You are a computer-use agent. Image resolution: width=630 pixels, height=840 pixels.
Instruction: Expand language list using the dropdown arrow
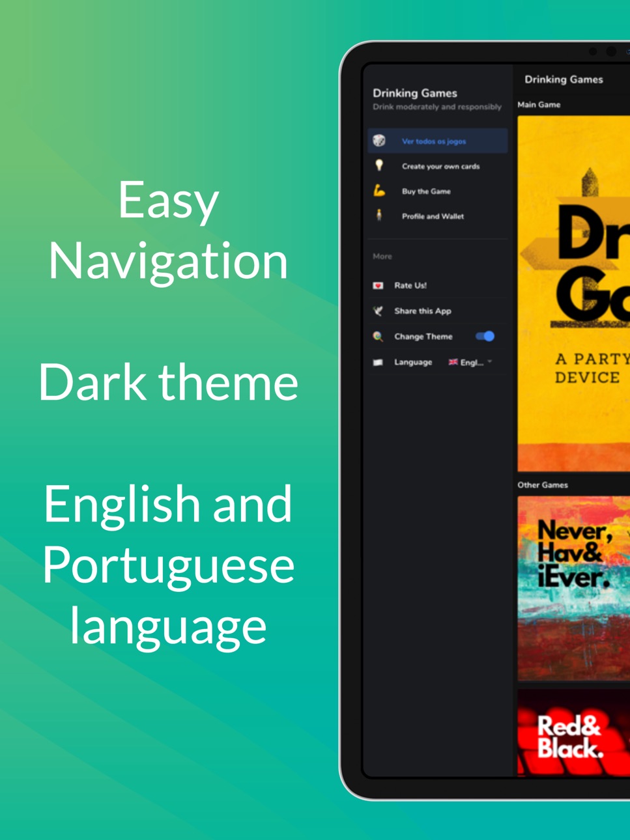click(x=489, y=361)
